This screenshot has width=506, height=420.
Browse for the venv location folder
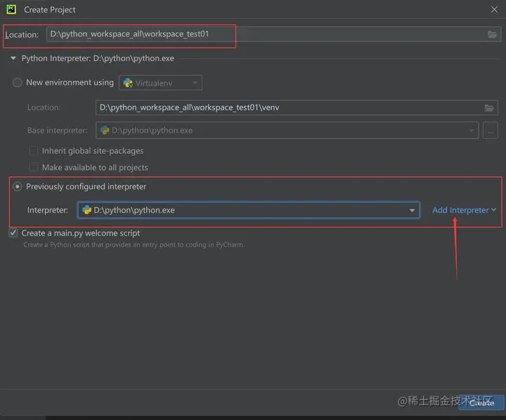pos(489,107)
